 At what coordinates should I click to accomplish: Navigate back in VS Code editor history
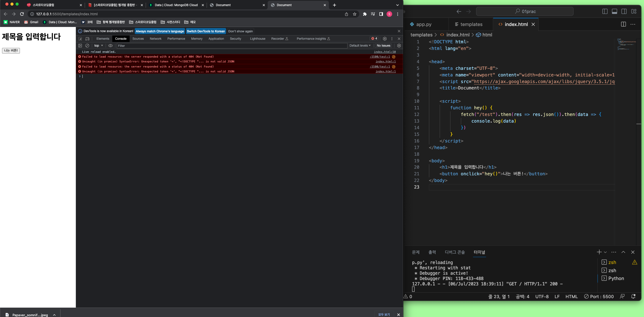pos(459,11)
